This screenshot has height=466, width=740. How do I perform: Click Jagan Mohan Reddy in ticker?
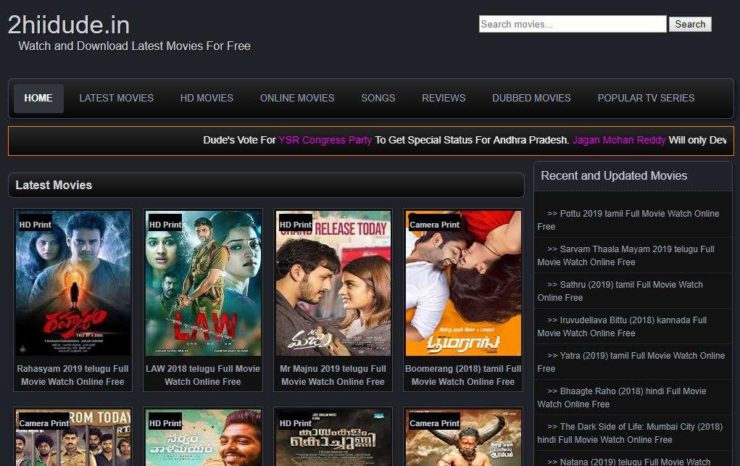click(619, 140)
